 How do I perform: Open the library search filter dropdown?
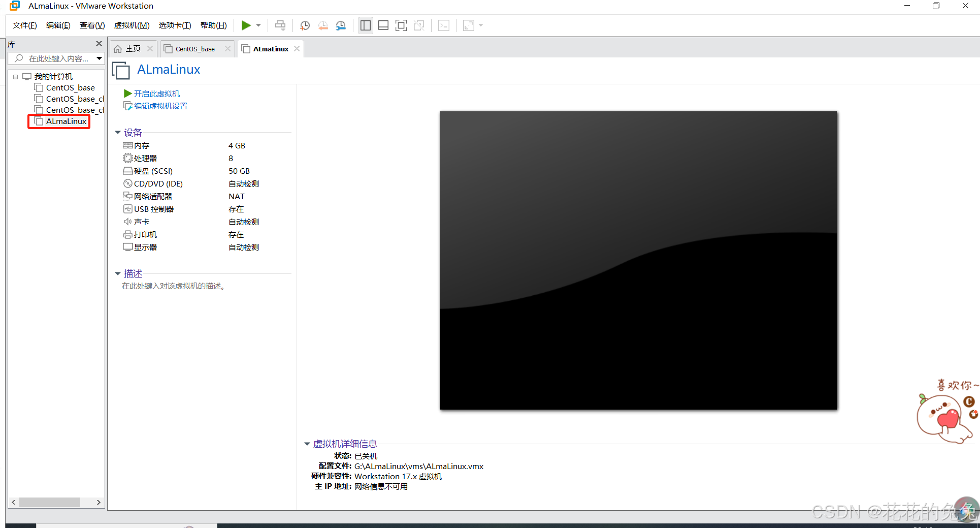click(x=100, y=58)
